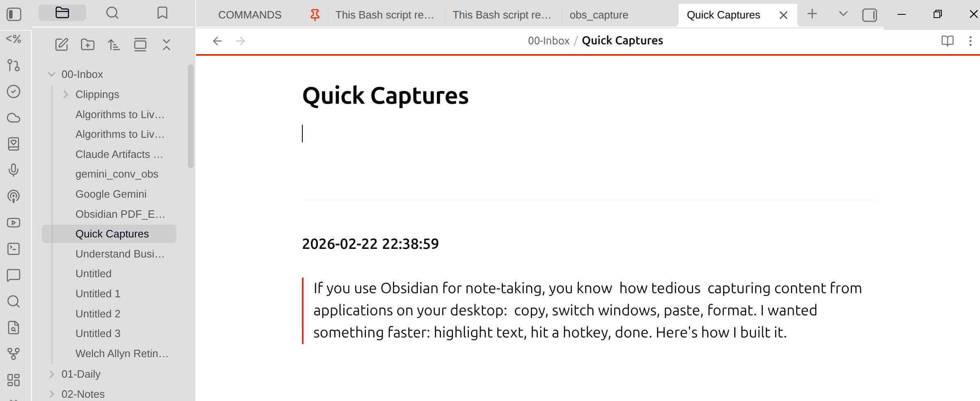Open 00-Inbox from the breadcrumb
The image size is (980, 401).
548,40
